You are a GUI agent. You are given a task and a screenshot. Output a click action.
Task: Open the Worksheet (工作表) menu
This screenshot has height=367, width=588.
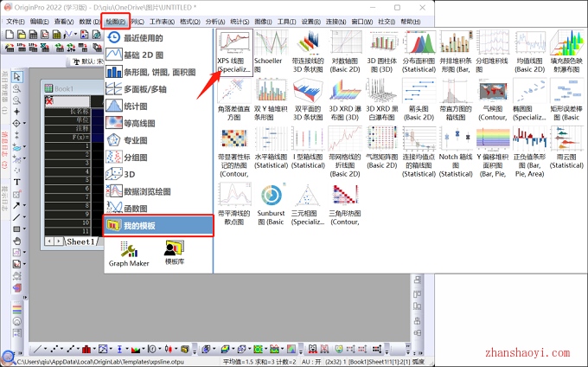tap(162, 22)
